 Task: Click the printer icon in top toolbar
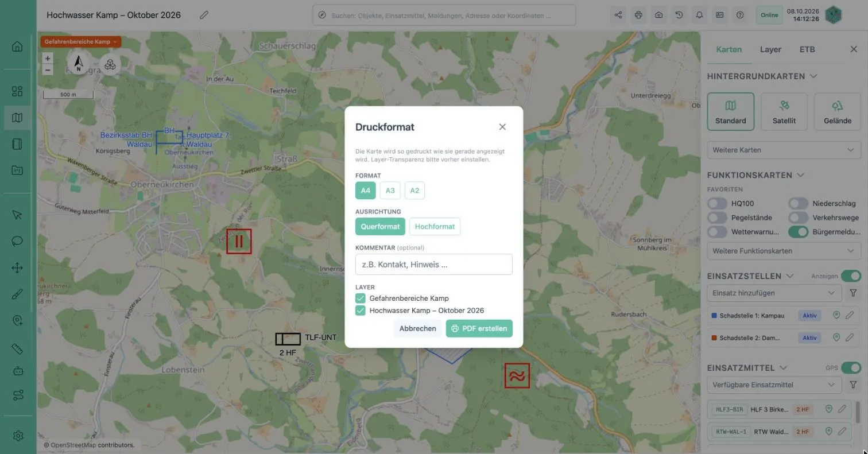638,15
